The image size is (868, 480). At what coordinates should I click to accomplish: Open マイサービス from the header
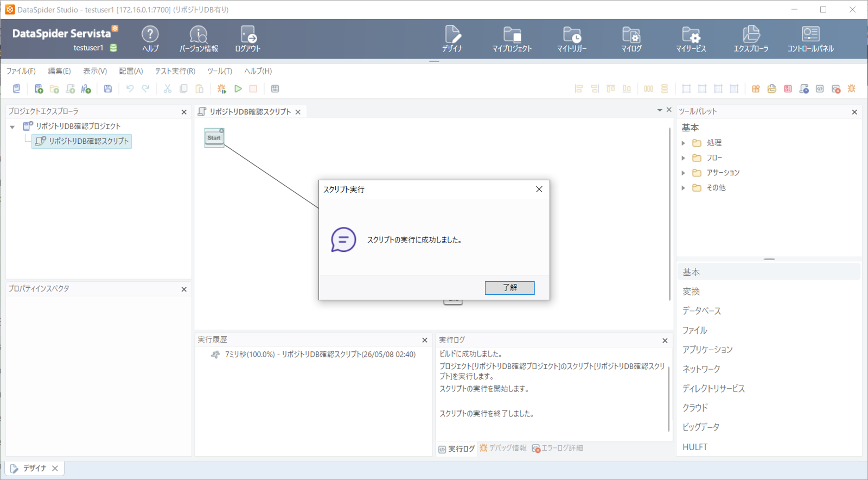pyautogui.click(x=691, y=39)
